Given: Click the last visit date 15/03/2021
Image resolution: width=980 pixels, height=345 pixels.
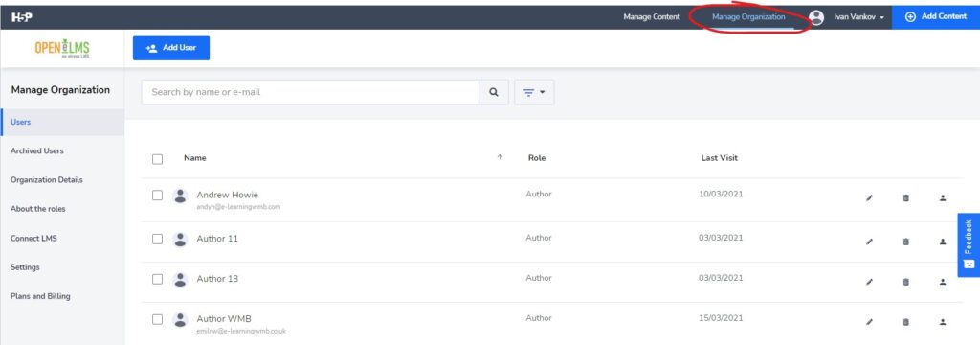Looking at the screenshot, I should tap(721, 318).
